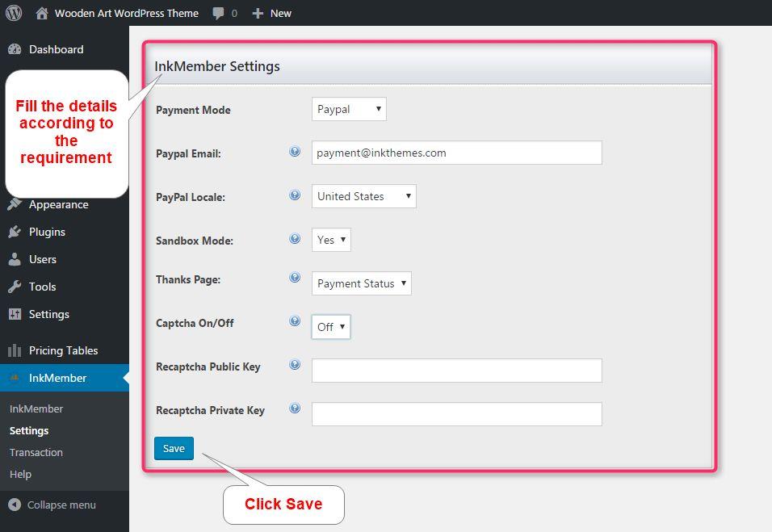
Task: Click help icon for Recaptcha Private Key
Action: point(295,408)
